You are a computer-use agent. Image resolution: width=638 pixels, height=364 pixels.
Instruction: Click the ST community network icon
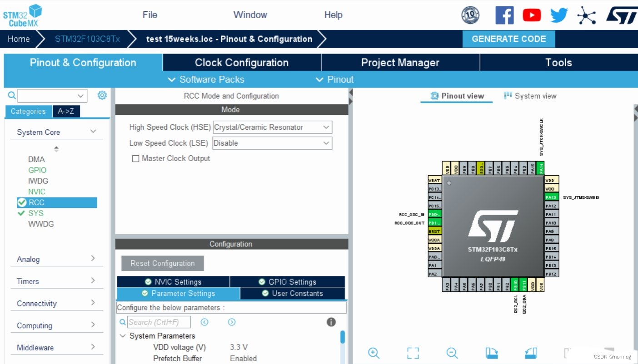point(586,15)
